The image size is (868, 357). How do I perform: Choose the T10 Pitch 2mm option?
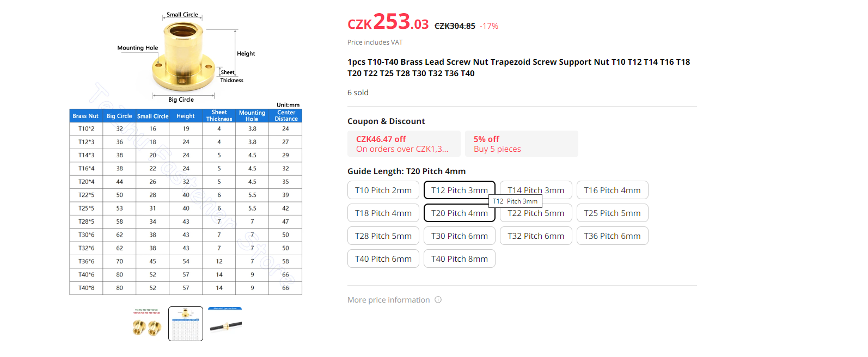click(x=383, y=190)
